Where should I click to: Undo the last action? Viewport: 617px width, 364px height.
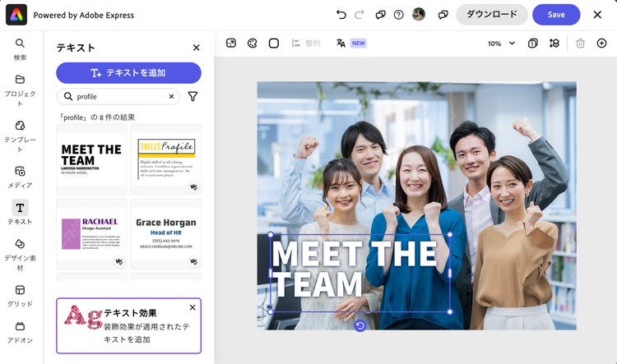(341, 15)
